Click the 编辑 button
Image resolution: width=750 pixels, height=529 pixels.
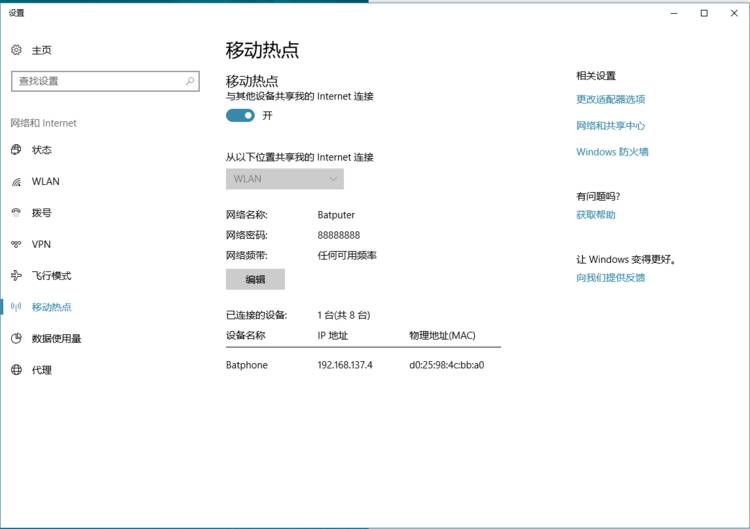tap(255, 279)
